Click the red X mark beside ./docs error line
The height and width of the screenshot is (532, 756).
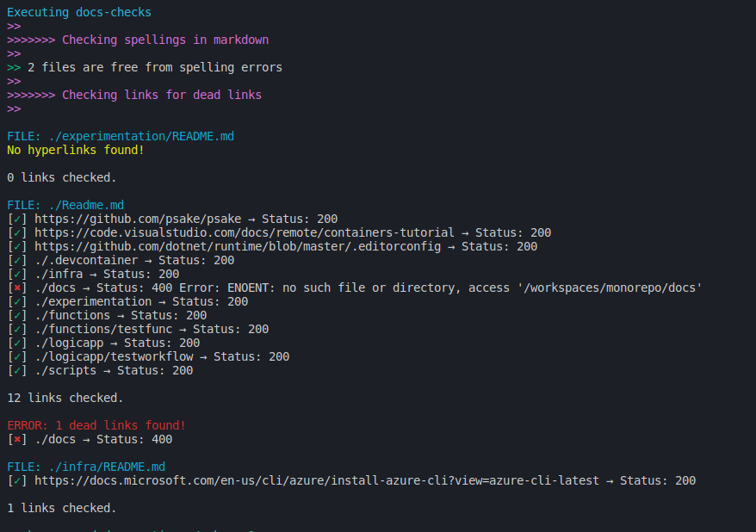click(17, 288)
